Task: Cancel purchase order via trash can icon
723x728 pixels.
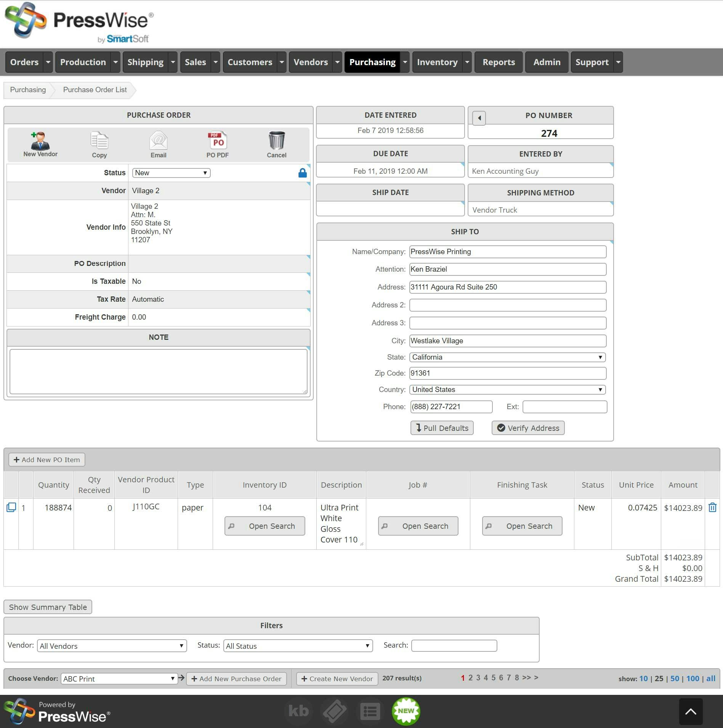Action: pos(276,145)
